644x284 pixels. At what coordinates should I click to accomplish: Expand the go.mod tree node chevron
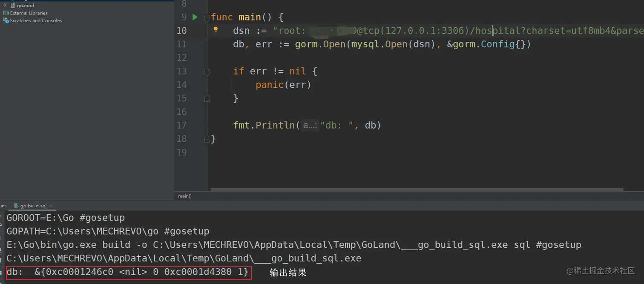tap(5, 6)
